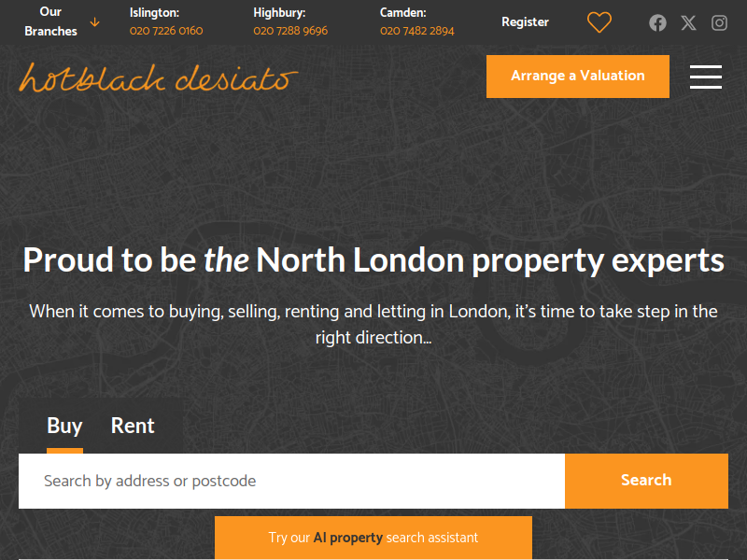Expand the Our Branches dropdown
The height and width of the screenshot is (560, 747).
(x=50, y=21)
